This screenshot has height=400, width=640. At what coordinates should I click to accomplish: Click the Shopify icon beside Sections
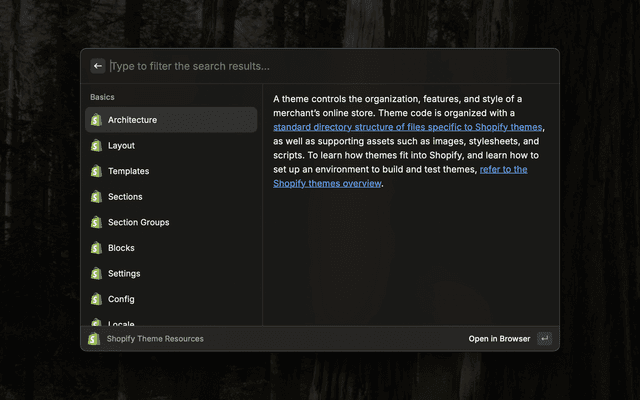coord(96,197)
